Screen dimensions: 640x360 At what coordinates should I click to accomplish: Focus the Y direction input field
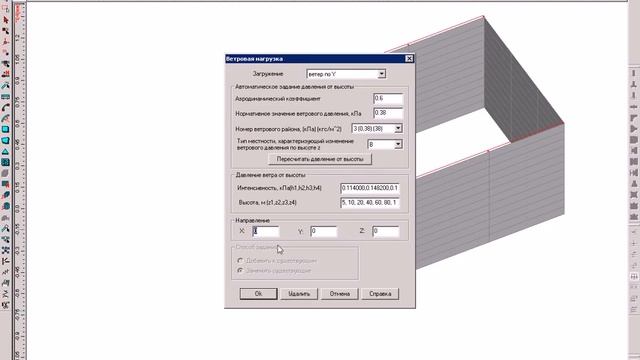click(324, 231)
